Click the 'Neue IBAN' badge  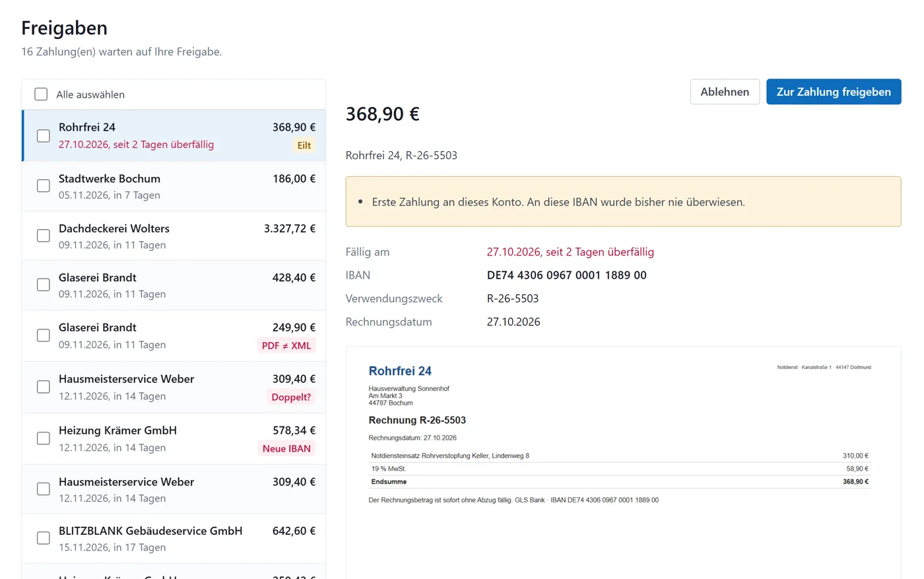(286, 448)
